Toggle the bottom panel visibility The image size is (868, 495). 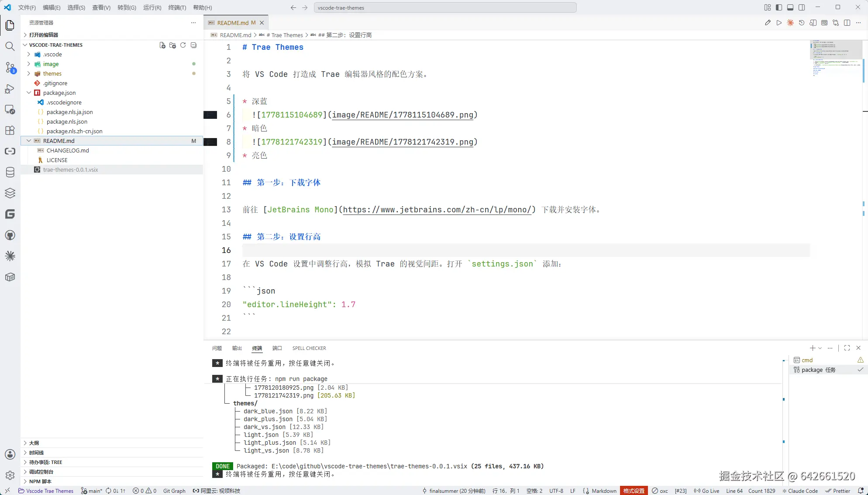[790, 7]
